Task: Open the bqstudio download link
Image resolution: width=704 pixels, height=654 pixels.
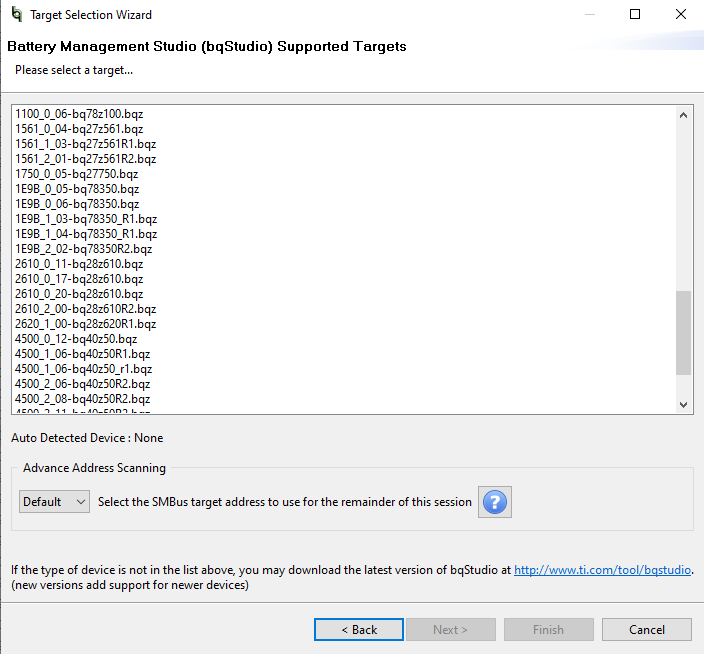Action: point(602,570)
